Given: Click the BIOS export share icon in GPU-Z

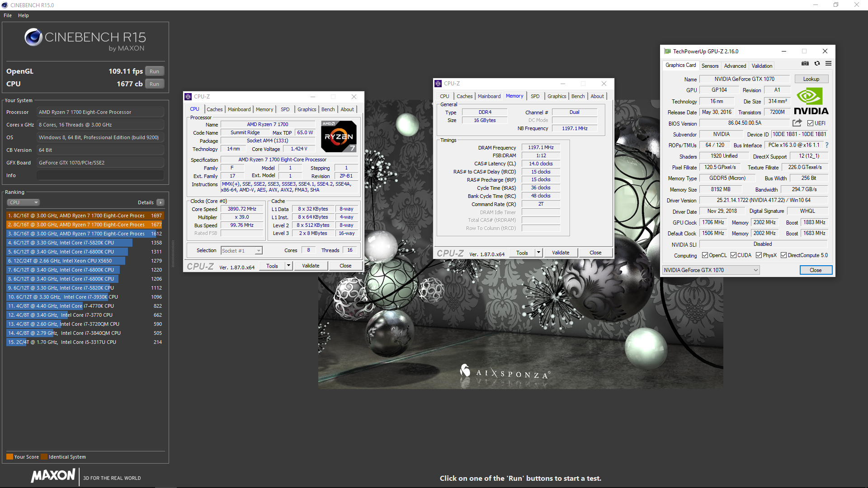Looking at the screenshot, I should point(797,123).
